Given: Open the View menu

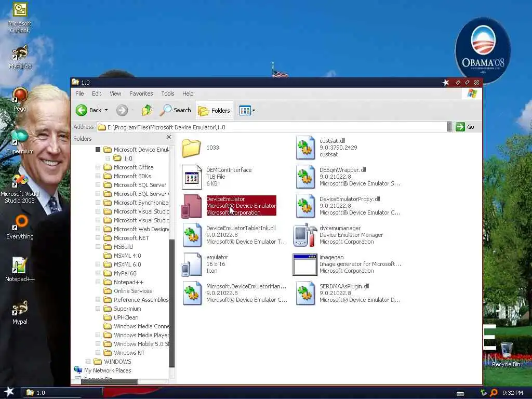Looking at the screenshot, I should [x=115, y=94].
